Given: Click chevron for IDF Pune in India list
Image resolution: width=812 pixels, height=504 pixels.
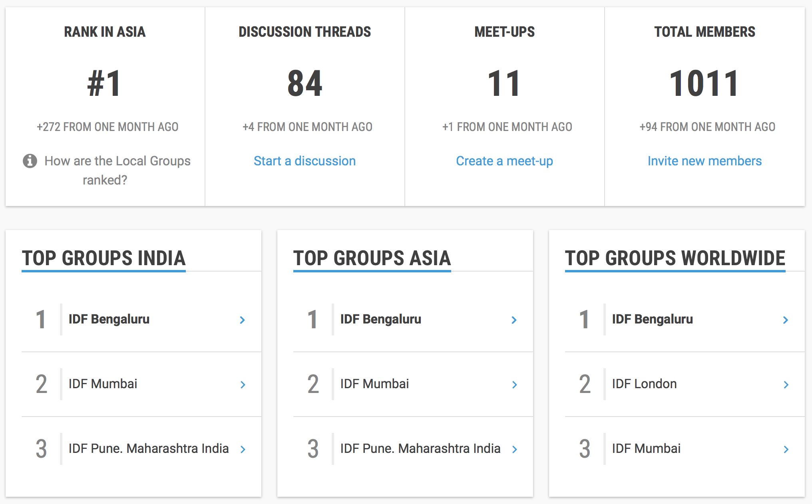Looking at the screenshot, I should click(x=243, y=449).
